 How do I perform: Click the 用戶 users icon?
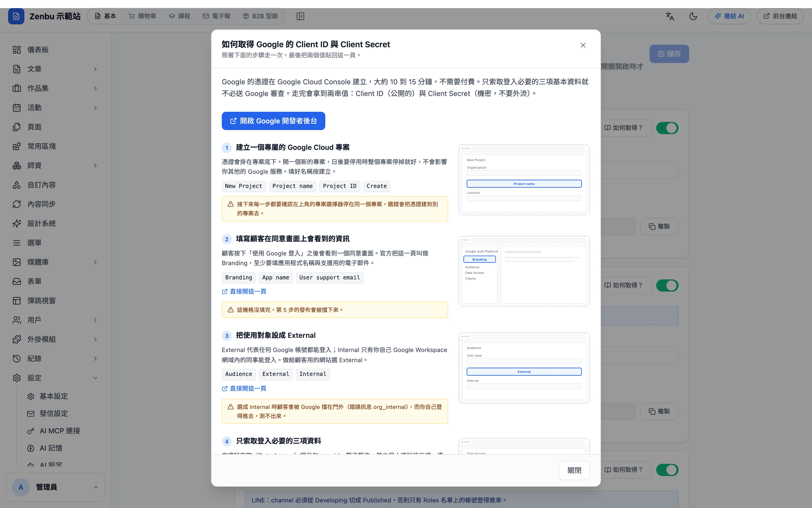pos(17,320)
